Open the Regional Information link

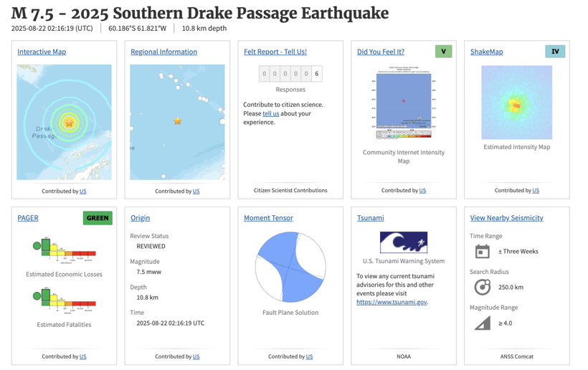point(164,52)
